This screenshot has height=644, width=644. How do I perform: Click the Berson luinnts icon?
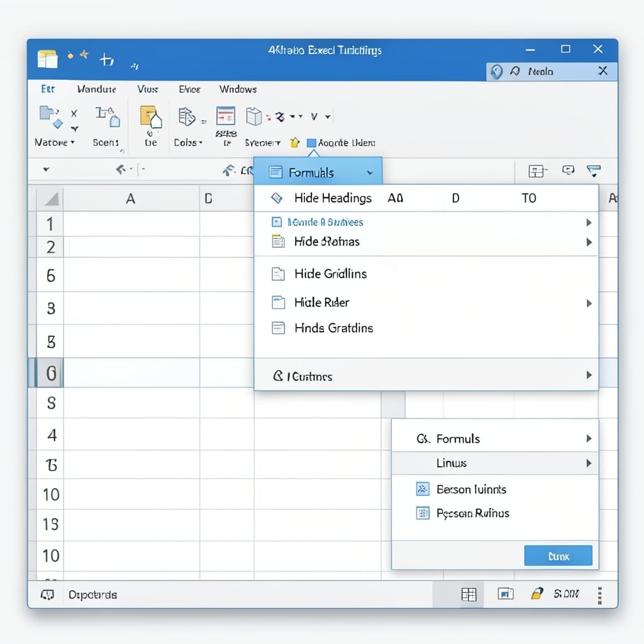(x=423, y=489)
